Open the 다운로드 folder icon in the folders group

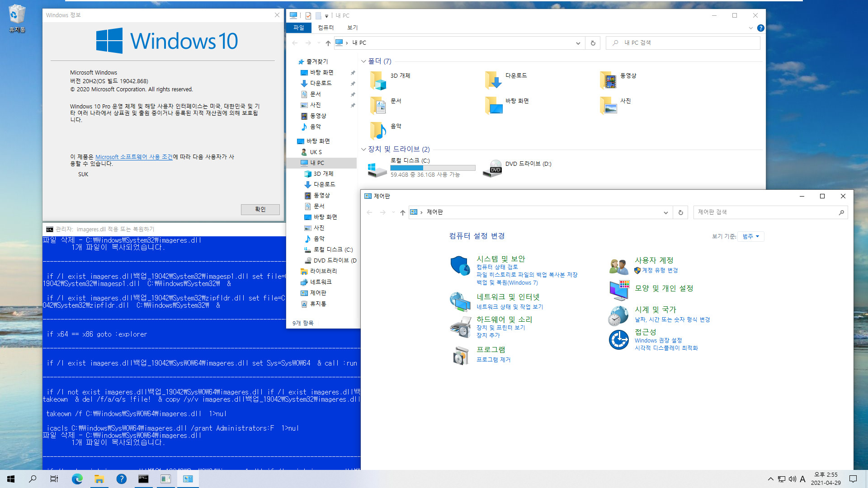click(x=493, y=80)
